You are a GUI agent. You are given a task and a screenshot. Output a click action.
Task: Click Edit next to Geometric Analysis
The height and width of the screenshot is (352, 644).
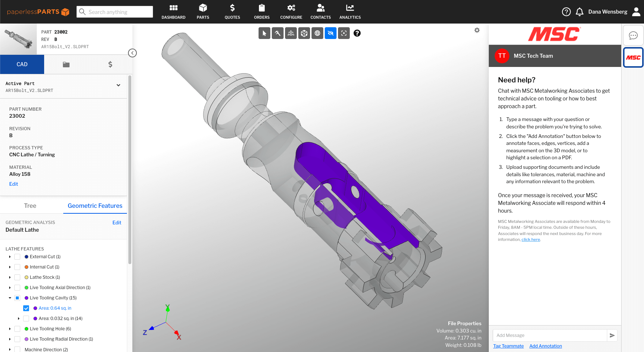click(x=117, y=223)
